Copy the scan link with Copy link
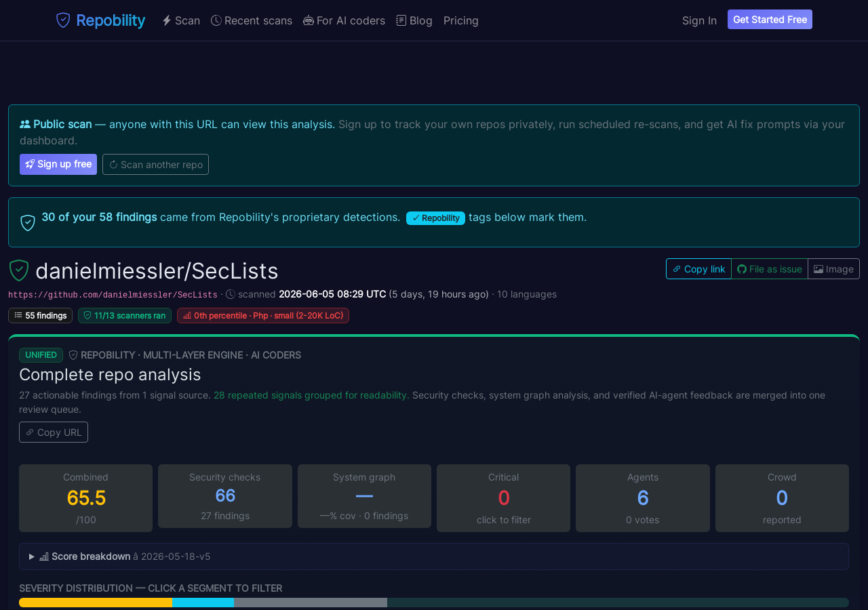 tap(698, 268)
